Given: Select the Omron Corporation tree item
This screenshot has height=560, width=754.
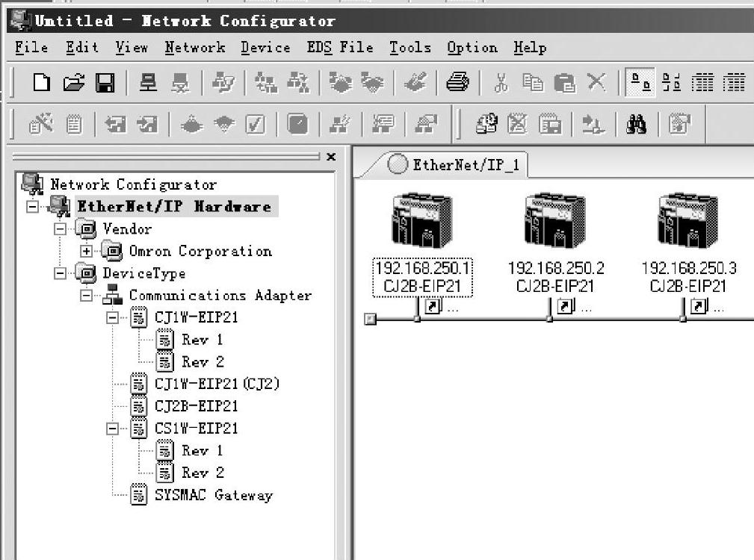Looking at the screenshot, I should (200, 251).
